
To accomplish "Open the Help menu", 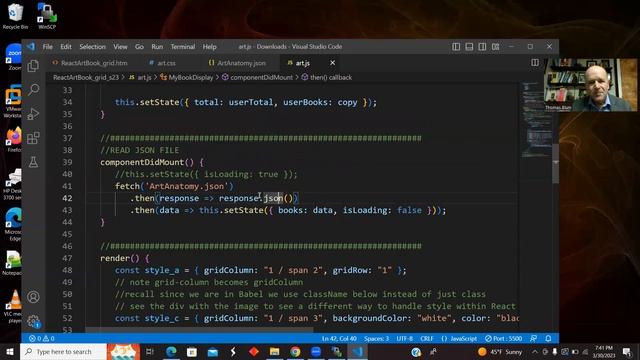I will pyautogui.click(x=209, y=47).
